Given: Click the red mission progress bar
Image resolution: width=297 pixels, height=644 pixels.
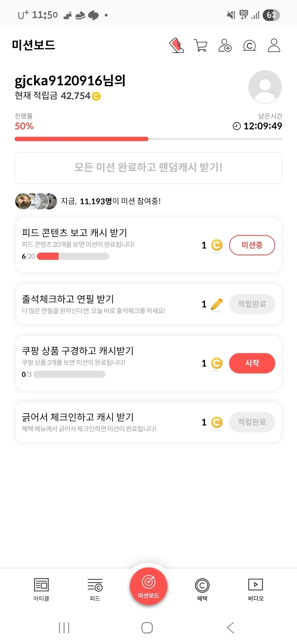Looking at the screenshot, I should coord(82,139).
